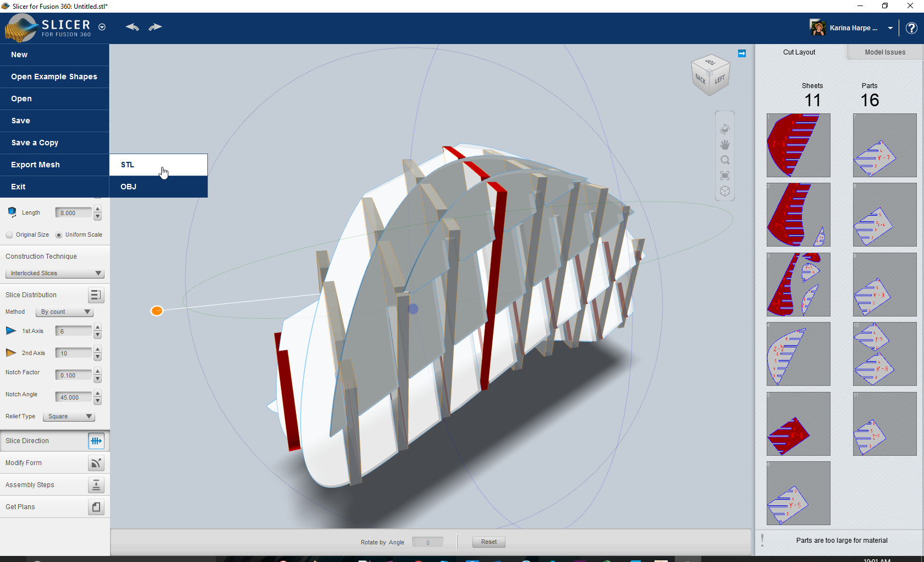Open the Slice Distribution editor icon
Screen dimensions: 924x562
96,295
